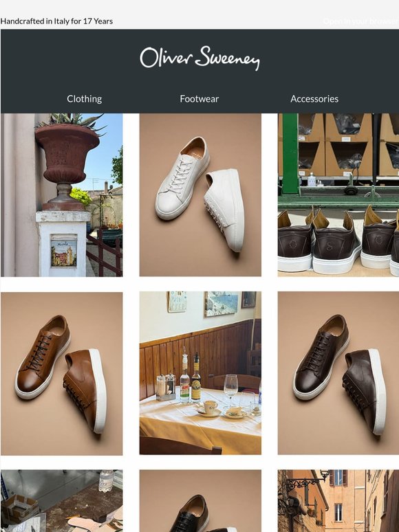
Task: Open the dark brown sneakers image
Action: coord(338,373)
